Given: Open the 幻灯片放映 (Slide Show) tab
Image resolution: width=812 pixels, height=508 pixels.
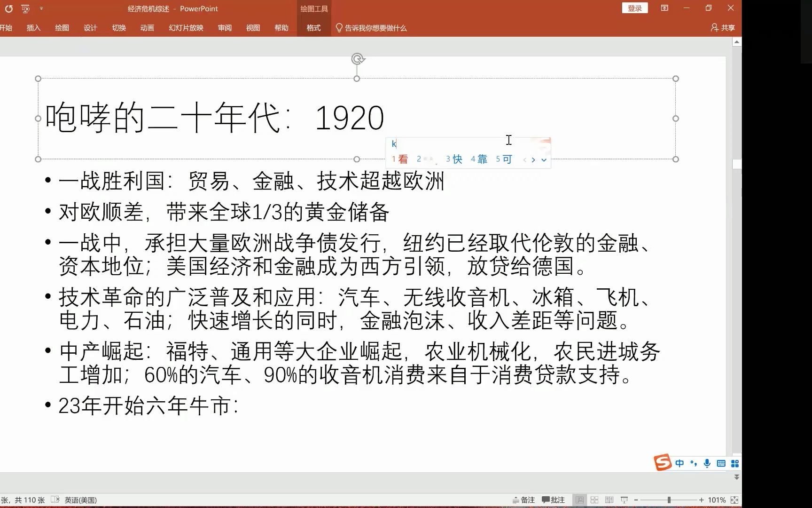Looking at the screenshot, I should pyautogui.click(x=186, y=28).
